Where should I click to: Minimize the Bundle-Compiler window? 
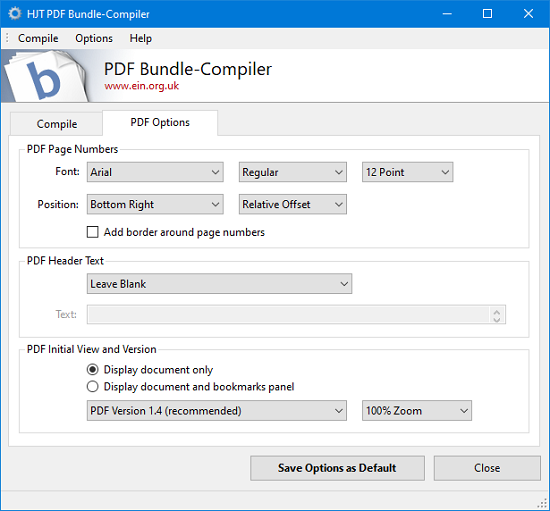coord(447,14)
